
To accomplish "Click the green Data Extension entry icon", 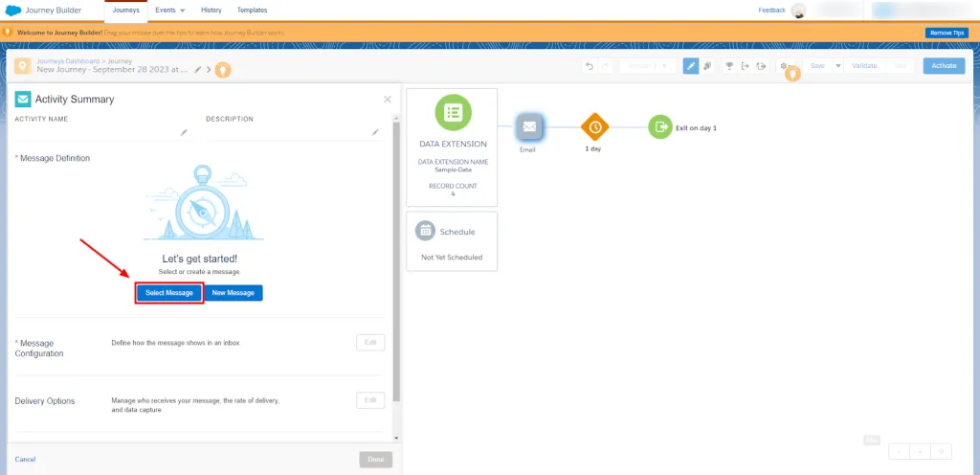I will click(453, 112).
